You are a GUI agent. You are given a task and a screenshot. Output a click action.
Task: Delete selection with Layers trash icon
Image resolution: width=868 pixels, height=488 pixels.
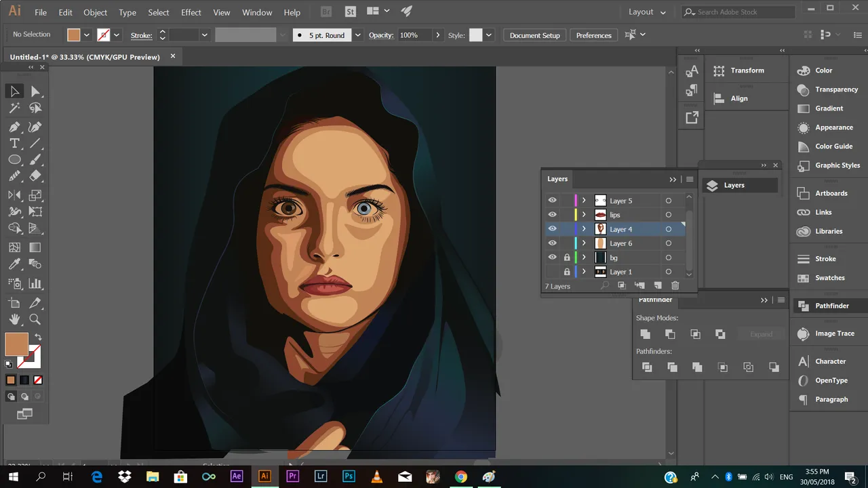tap(675, 286)
